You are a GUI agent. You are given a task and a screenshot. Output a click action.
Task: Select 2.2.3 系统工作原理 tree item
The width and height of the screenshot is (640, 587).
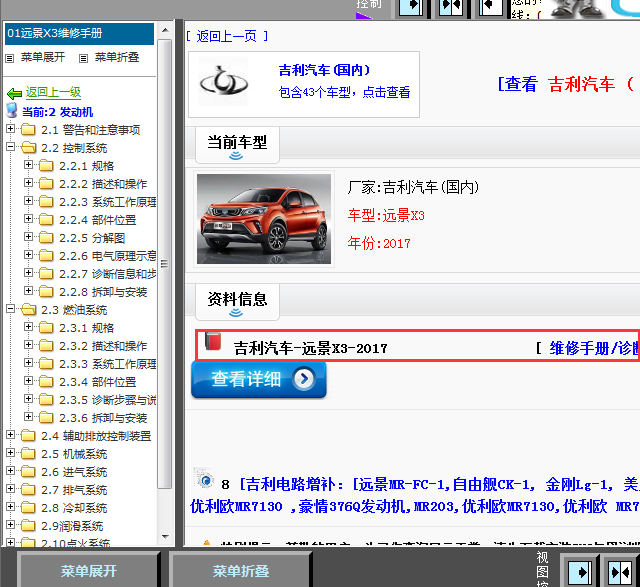108,202
